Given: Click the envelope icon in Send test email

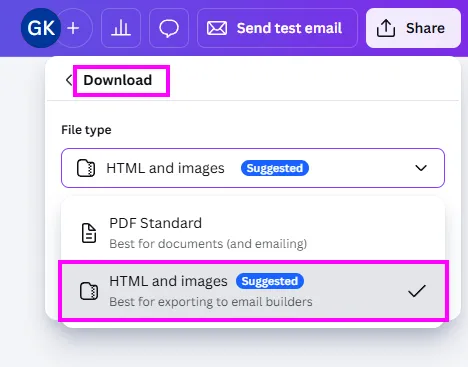Looking at the screenshot, I should [x=217, y=28].
